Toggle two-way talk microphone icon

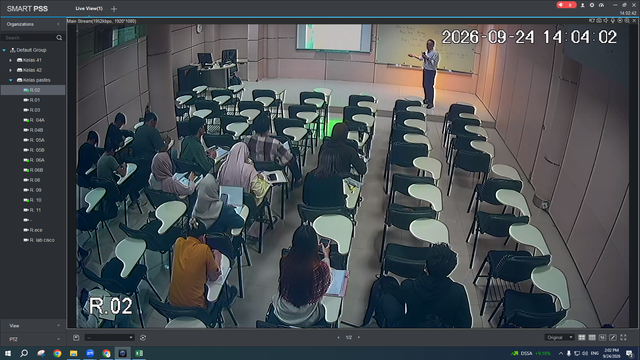tap(613, 20)
